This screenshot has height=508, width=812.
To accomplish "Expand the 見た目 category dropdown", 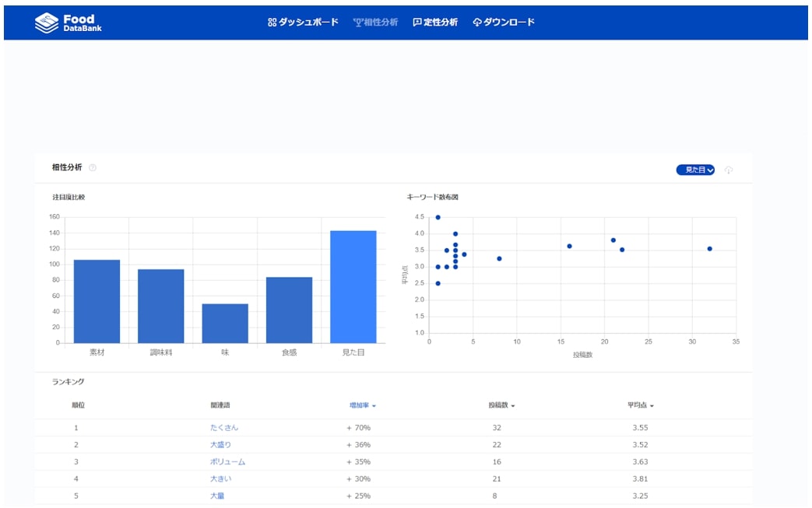I will 694,170.
